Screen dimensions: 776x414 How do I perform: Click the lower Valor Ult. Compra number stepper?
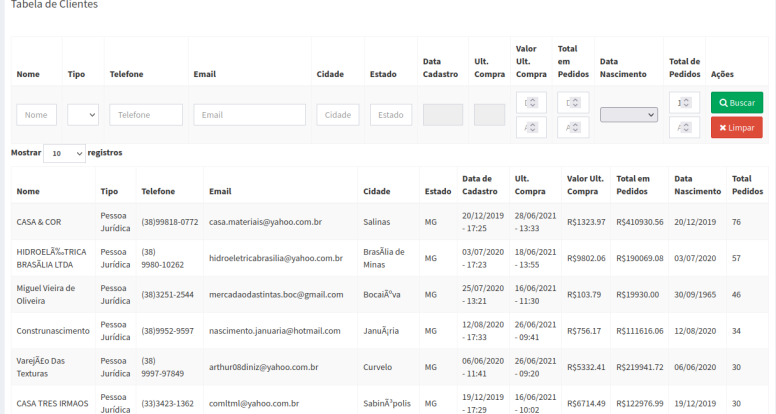click(x=531, y=127)
